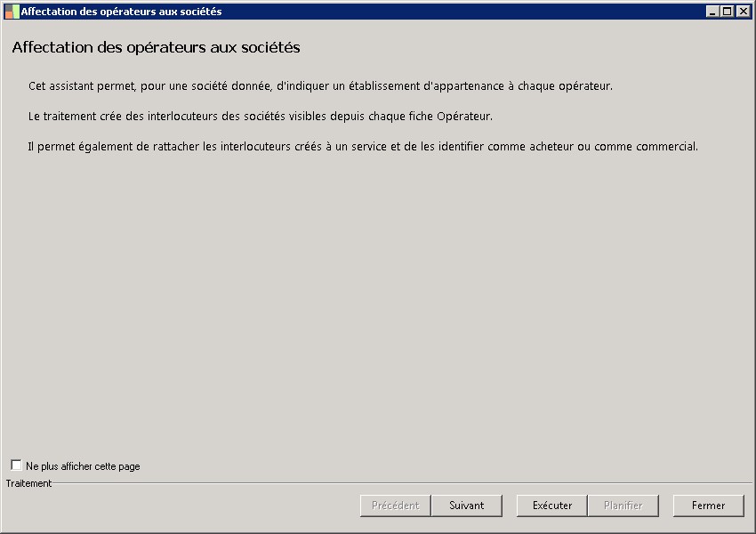The height and width of the screenshot is (534, 756).
Task: Click the 'Ne plus afficher cette page' label text
Action: click(x=83, y=466)
